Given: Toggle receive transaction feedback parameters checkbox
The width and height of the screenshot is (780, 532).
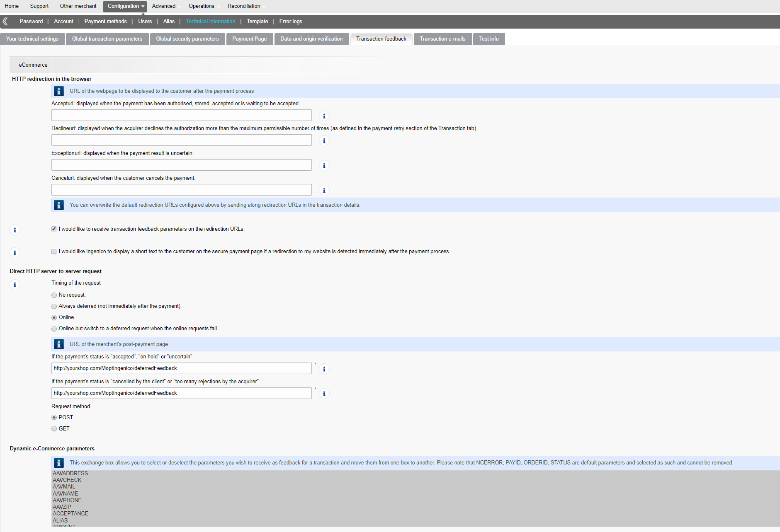Looking at the screenshot, I should pos(54,229).
